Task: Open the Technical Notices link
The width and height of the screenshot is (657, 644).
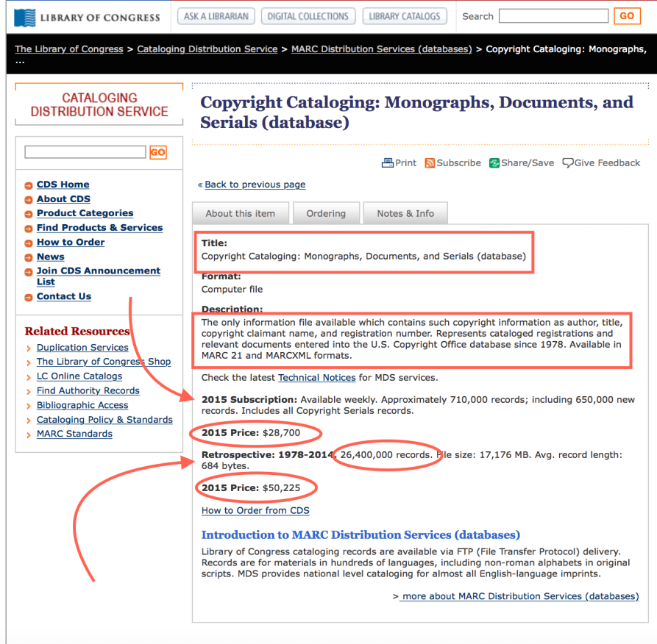Action: pyautogui.click(x=317, y=378)
